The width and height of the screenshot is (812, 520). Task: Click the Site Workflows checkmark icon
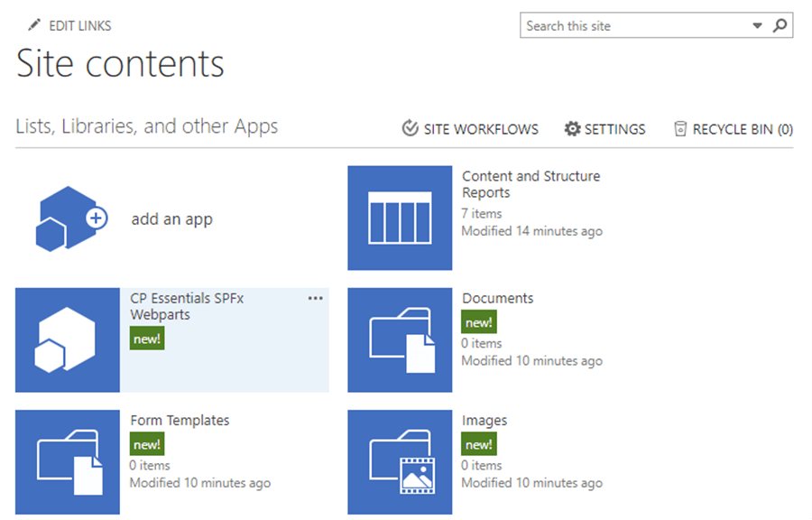(410, 129)
